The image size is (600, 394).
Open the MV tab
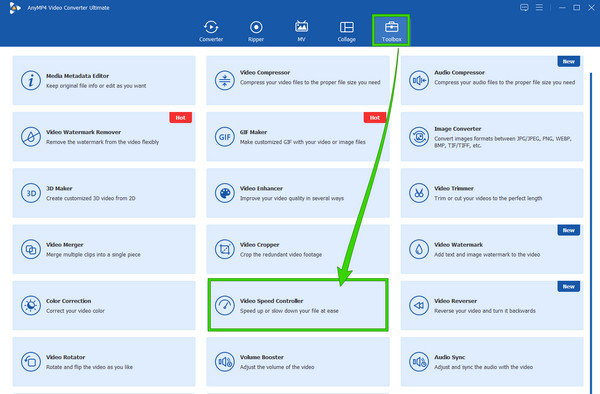[x=301, y=31]
